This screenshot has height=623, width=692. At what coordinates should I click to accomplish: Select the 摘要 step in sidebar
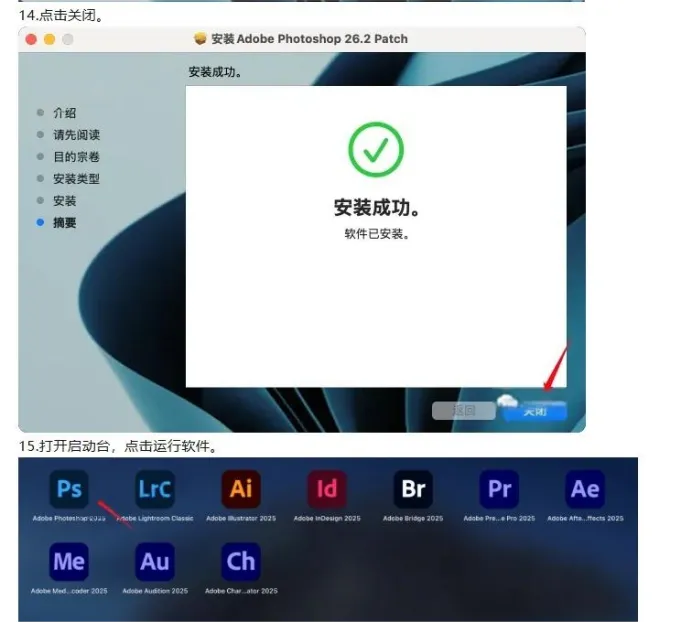click(x=64, y=223)
